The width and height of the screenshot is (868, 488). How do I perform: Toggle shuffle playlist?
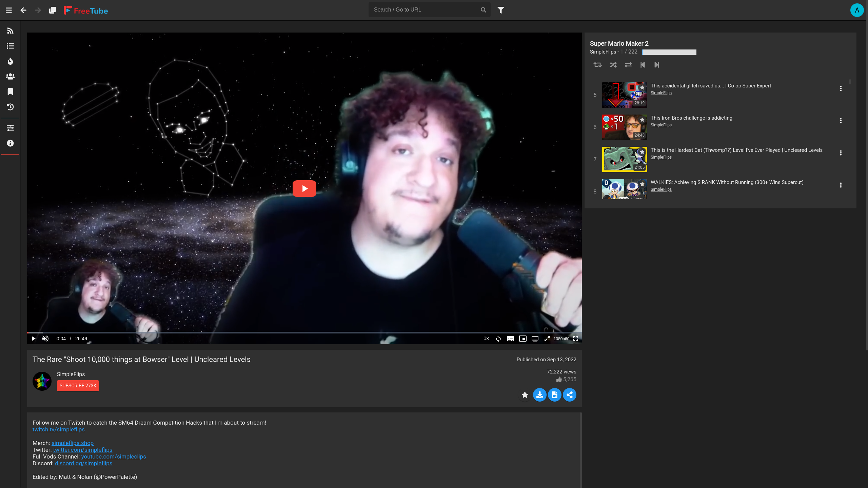613,65
